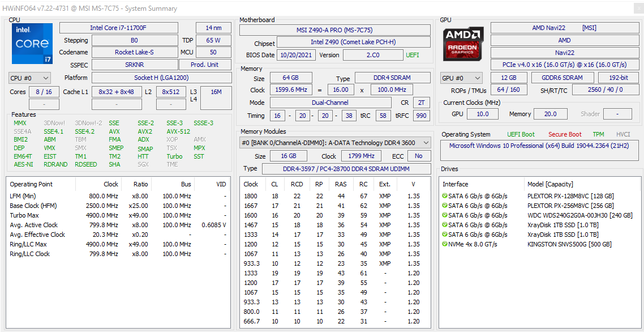The width and height of the screenshot is (644, 332).
Task: Click the BIOS Date 10/20/2021 value
Action: click(x=296, y=55)
